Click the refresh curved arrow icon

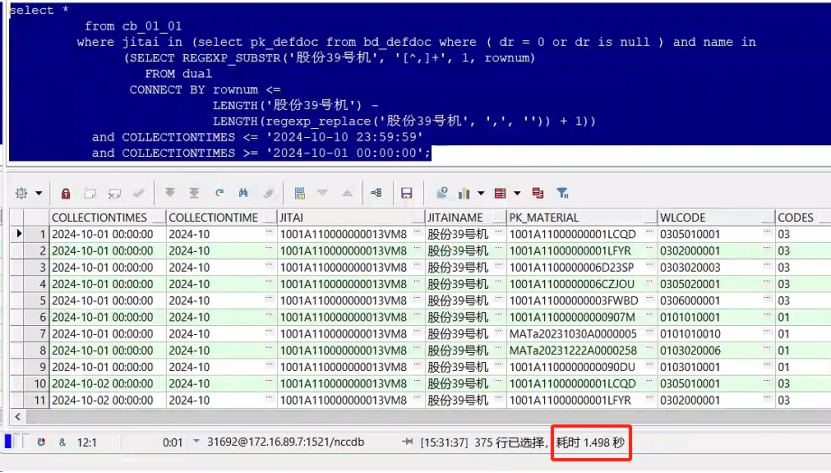(219, 193)
